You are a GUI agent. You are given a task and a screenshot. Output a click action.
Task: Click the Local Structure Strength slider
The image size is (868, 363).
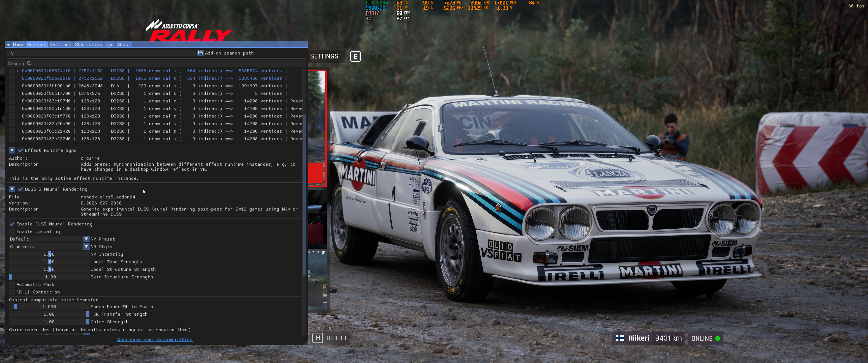[49, 269]
